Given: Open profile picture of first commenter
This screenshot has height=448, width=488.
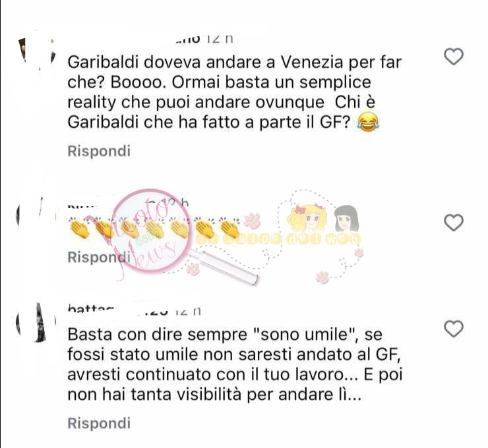Looking at the screenshot, I should pyautogui.click(x=37, y=51).
